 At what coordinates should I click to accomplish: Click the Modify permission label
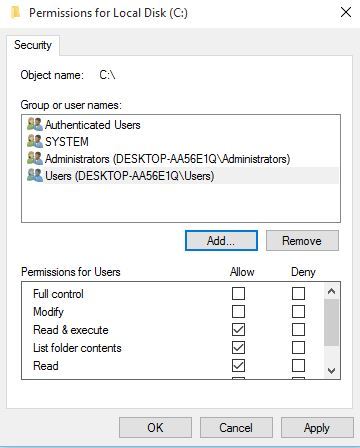tap(48, 312)
